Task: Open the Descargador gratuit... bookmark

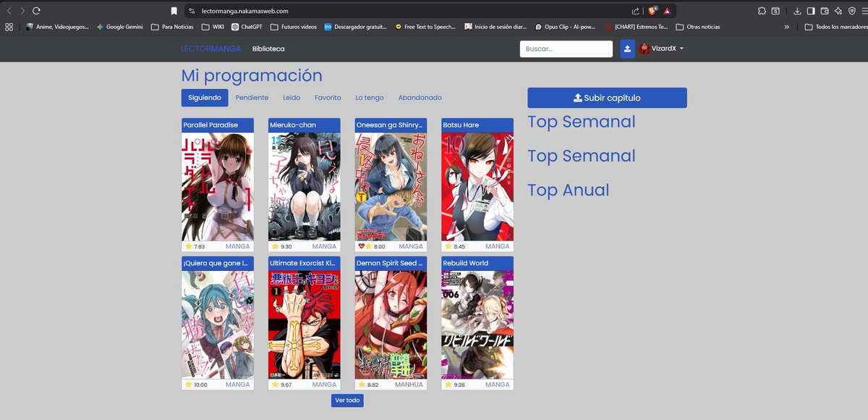Action: 355,27
